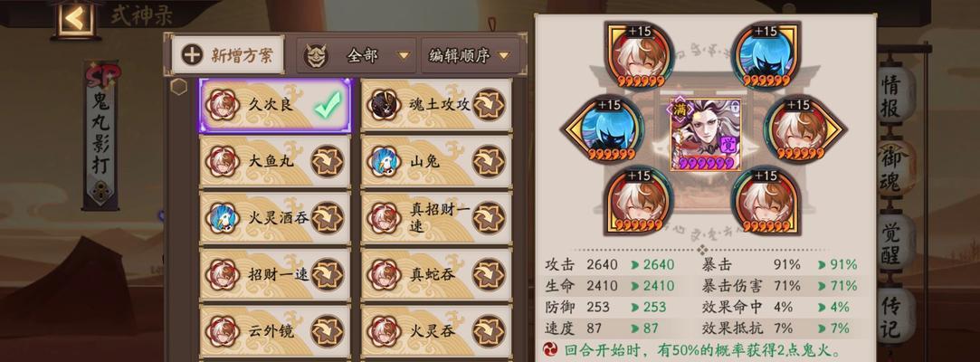Toggle apply icon on 云外镜 preset
The width and height of the screenshot is (980, 362).
328,331
